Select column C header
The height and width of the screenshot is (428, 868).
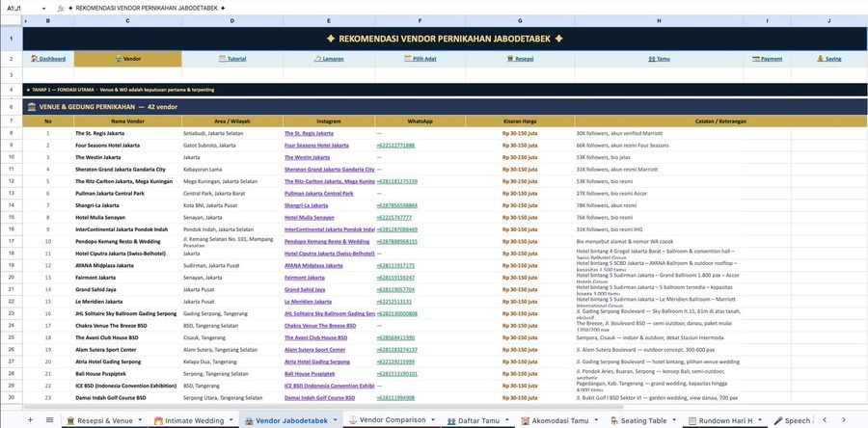pos(128,21)
